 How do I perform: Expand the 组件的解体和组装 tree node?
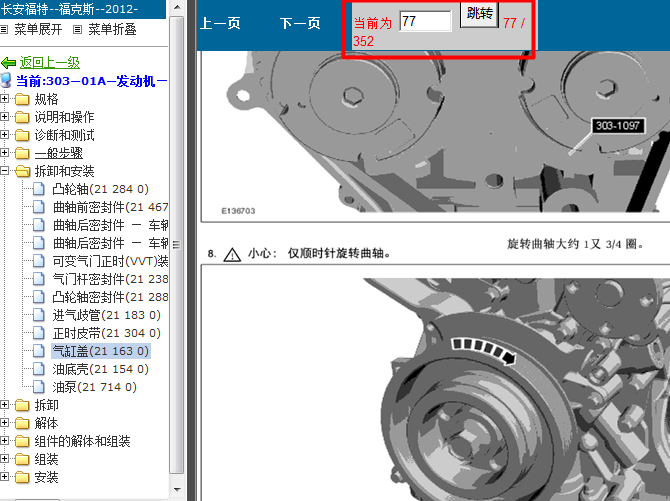point(4,441)
